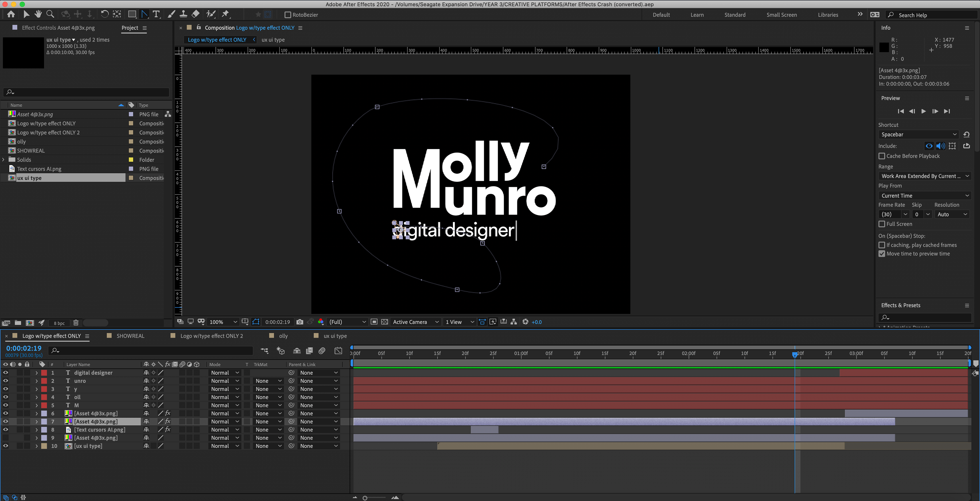980x501 pixels.
Task: Switch to the SHOWREAL timeline tab
Action: pyautogui.click(x=130, y=336)
